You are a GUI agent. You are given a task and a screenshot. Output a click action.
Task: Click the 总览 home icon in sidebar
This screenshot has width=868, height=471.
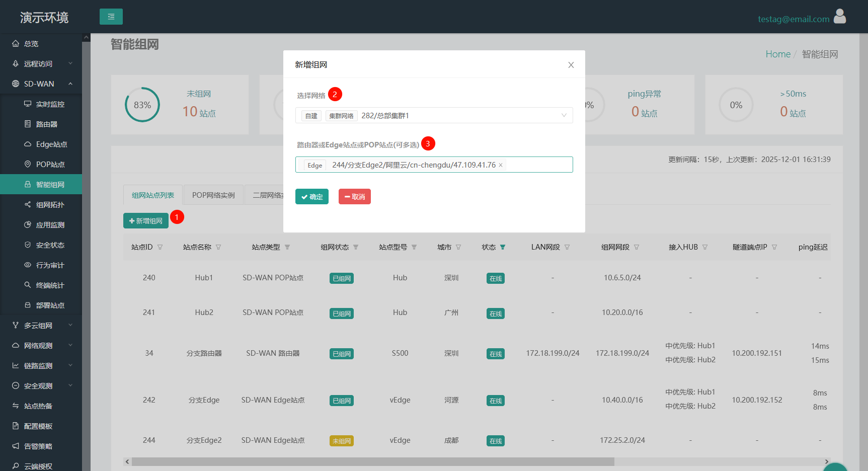tap(16, 44)
